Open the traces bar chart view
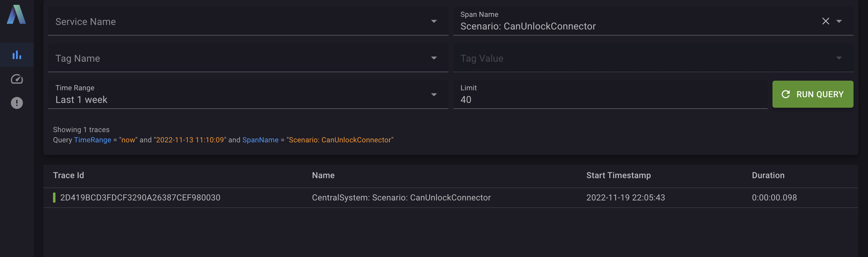This screenshot has height=257, width=868. click(17, 55)
